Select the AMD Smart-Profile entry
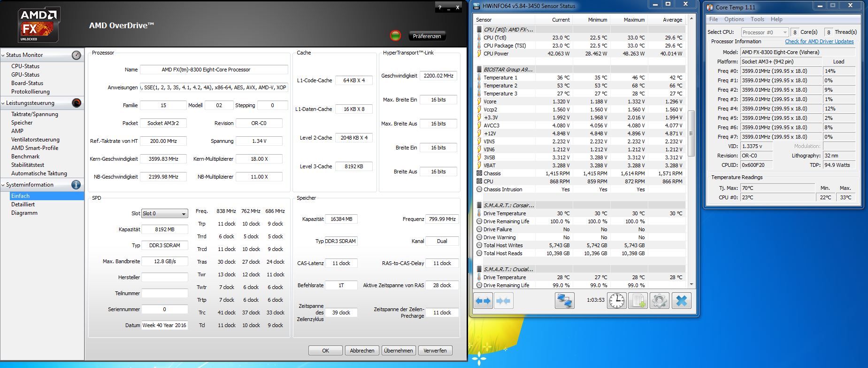Screen dimensions: 868x368 (x=35, y=148)
